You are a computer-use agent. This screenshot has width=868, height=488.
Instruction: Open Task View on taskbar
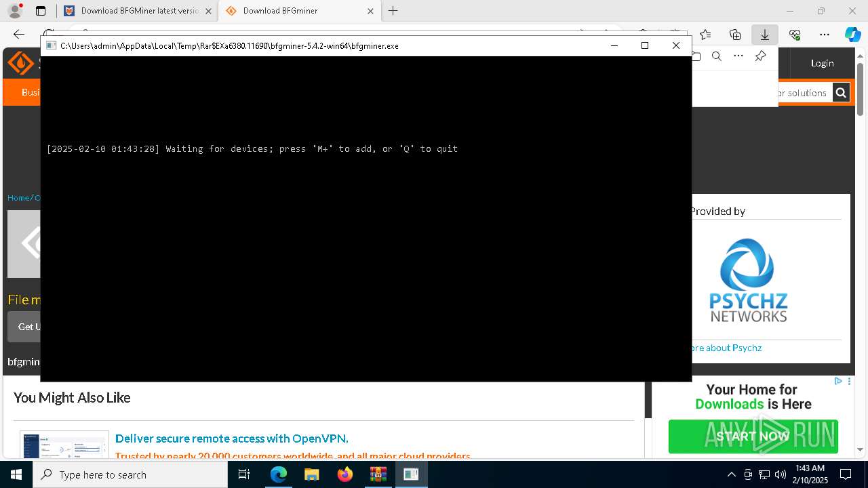tap(245, 474)
